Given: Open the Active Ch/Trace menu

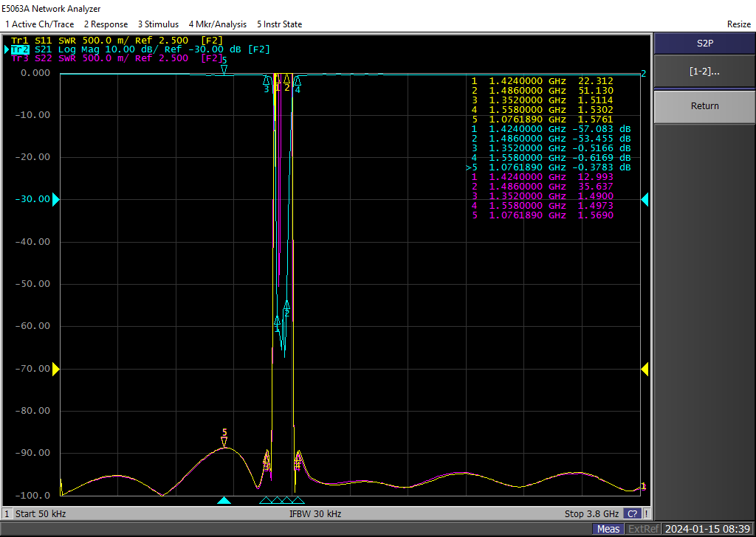Looking at the screenshot, I should click(40, 24).
